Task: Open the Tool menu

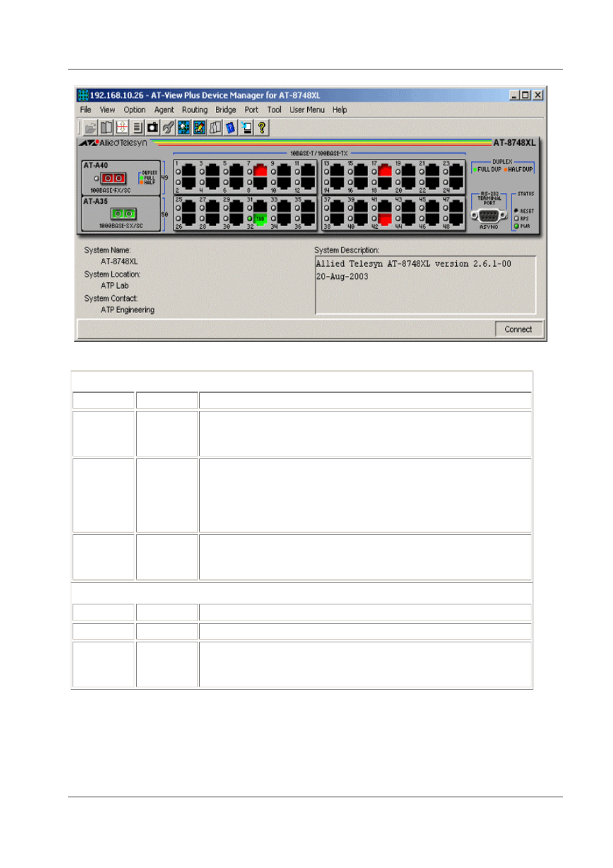Action: pos(274,110)
